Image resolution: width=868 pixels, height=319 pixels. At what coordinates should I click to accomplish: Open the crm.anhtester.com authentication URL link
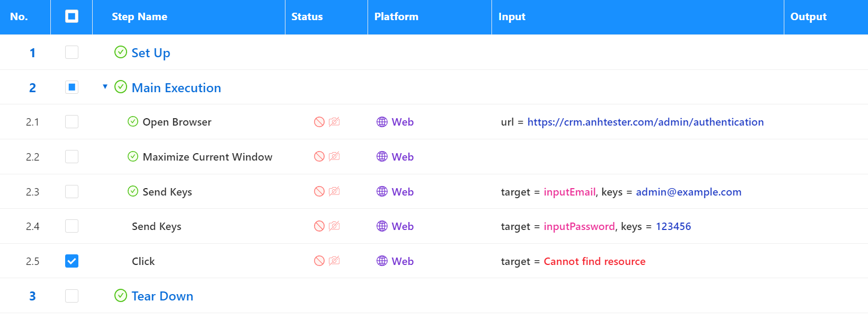[645, 122]
